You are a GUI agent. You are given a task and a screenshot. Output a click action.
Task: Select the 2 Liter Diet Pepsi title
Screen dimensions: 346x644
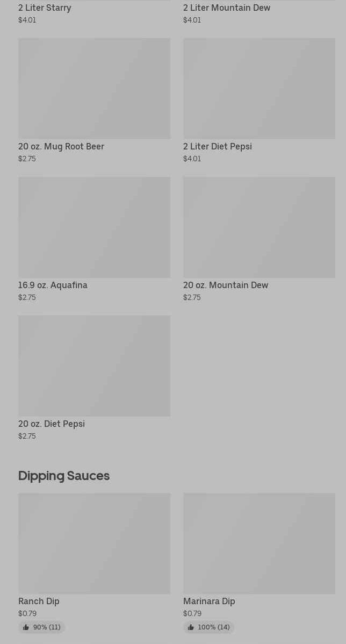pyautogui.click(x=218, y=147)
